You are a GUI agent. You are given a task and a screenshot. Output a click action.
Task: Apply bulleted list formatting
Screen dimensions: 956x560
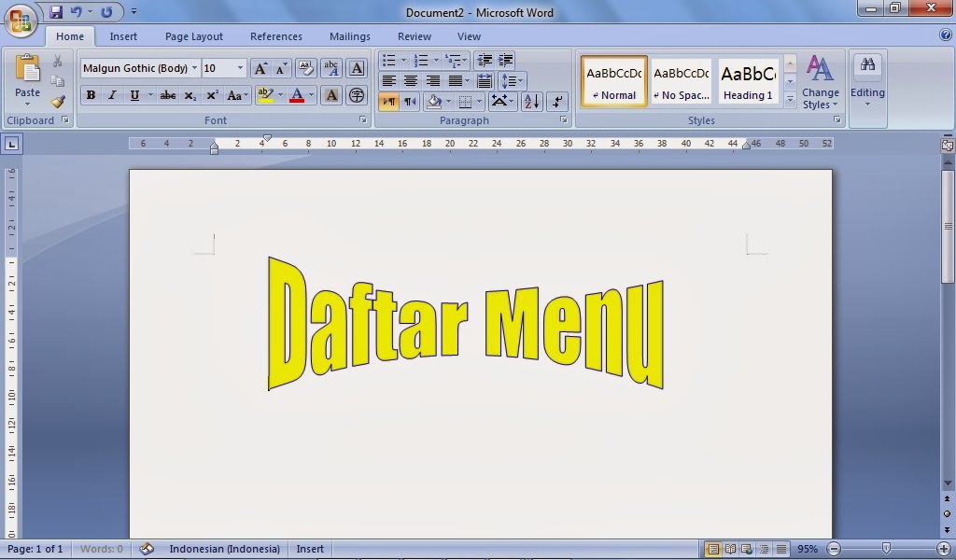(x=391, y=61)
